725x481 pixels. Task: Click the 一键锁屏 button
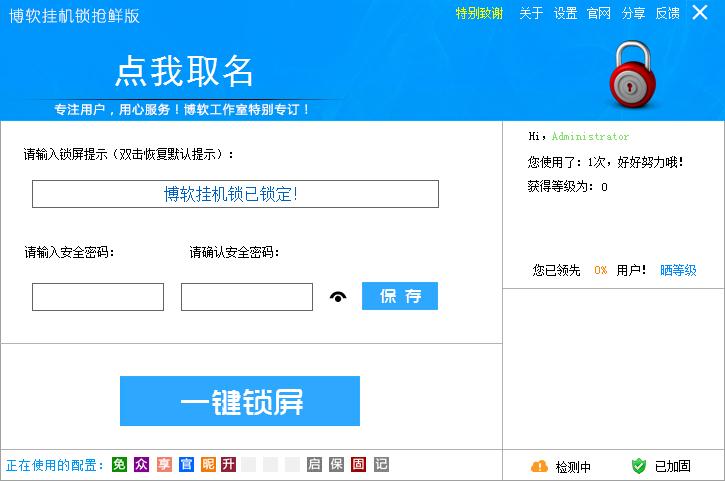tap(240, 401)
